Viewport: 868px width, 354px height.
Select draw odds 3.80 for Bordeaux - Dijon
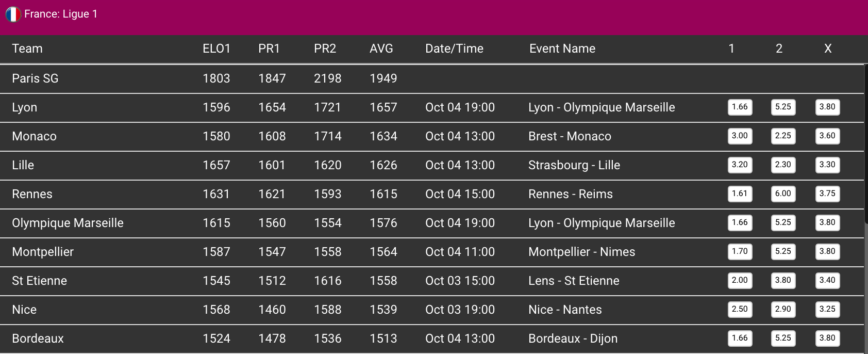coord(827,339)
